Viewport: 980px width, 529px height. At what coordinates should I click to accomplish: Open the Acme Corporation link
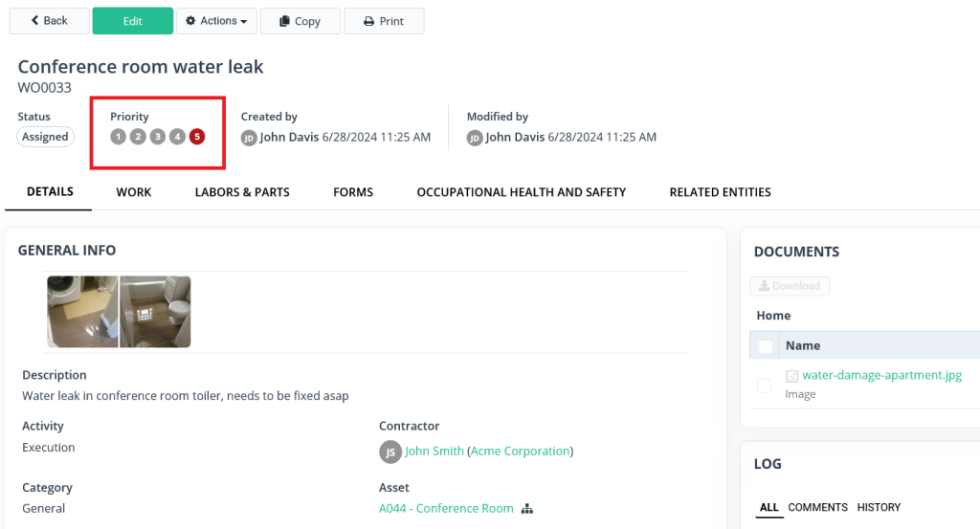click(x=520, y=452)
